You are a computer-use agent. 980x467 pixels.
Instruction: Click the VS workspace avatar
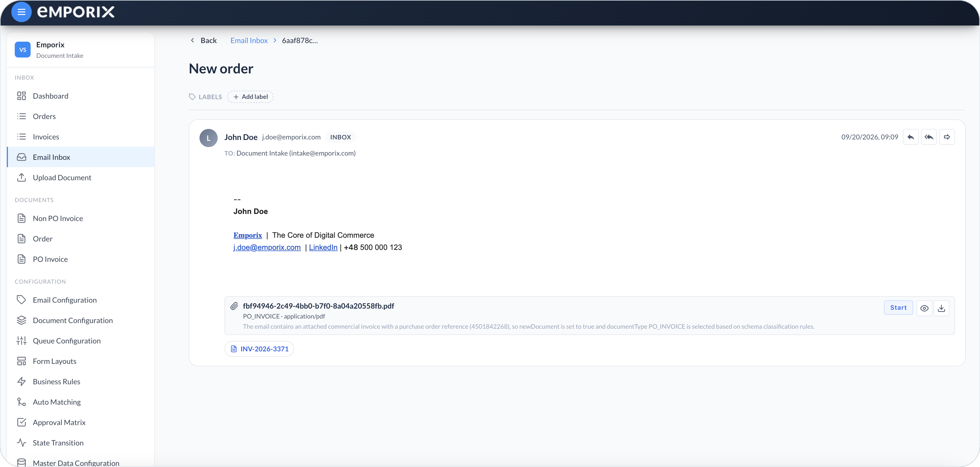22,50
